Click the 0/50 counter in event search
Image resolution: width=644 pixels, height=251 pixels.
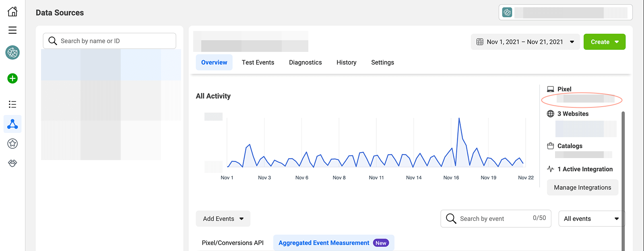[x=539, y=218]
